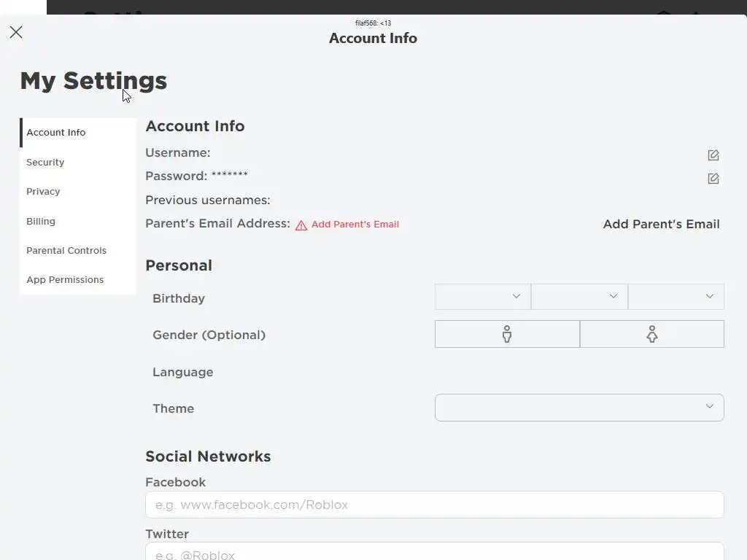The height and width of the screenshot is (560, 747).
Task: Open the Parental Controls tab
Action: tap(66, 251)
